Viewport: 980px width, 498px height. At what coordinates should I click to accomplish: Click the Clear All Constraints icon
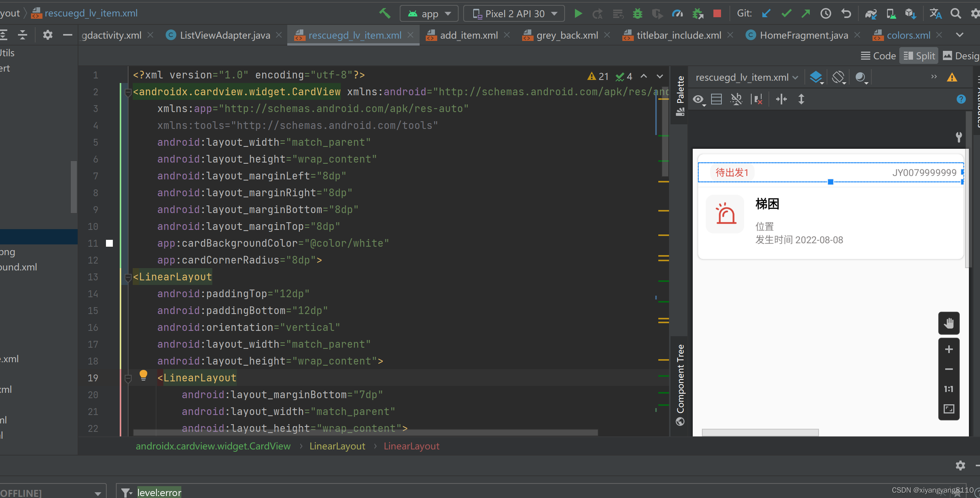point(757,99)
